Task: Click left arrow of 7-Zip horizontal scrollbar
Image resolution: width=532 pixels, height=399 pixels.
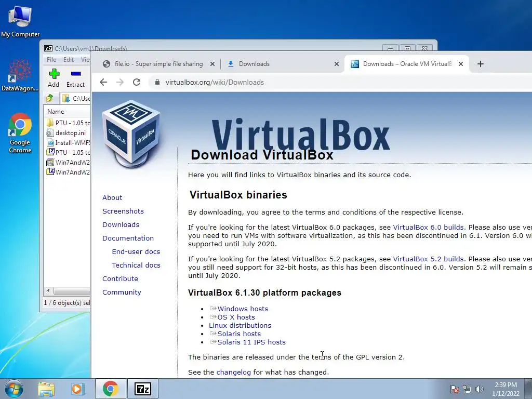Action: point(48,291)
